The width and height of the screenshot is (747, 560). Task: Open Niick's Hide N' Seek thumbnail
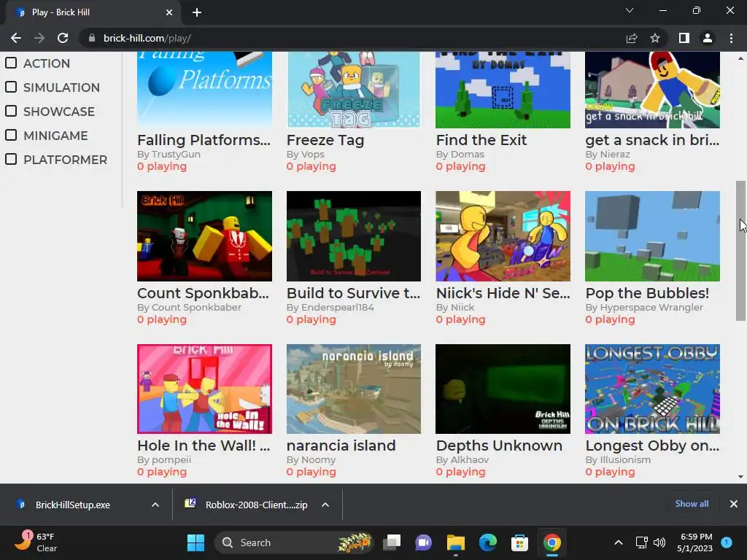click(503, 236)
